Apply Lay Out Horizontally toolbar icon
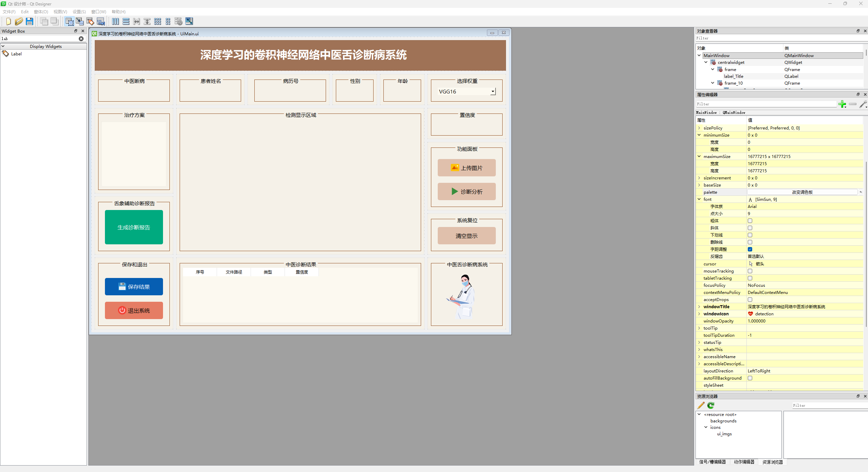The width and height of the screenshot is (868, 472). 115,21
